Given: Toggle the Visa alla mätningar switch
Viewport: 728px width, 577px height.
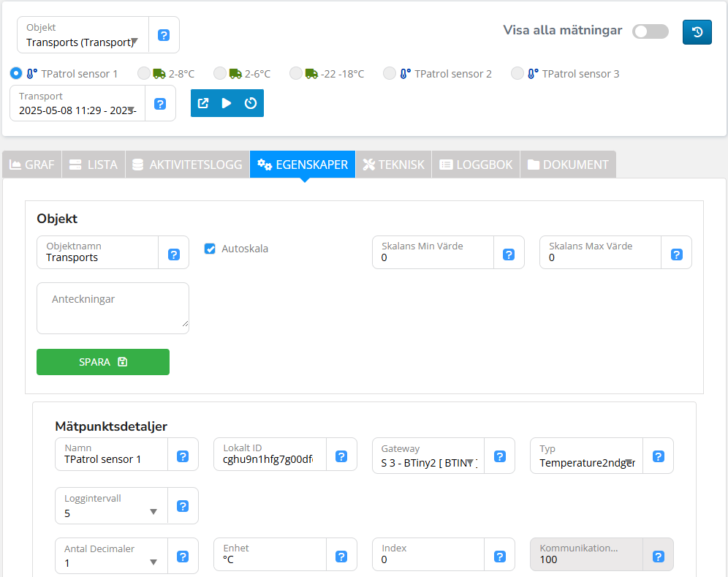Looking at the screenshot, I should (x=650, y=31).
